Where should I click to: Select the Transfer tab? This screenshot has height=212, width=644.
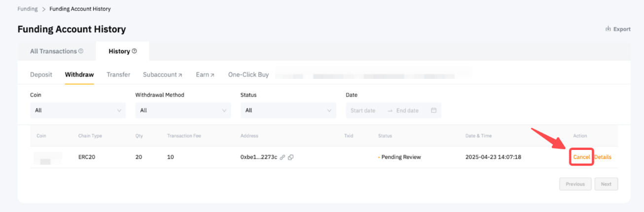point(118,75)
